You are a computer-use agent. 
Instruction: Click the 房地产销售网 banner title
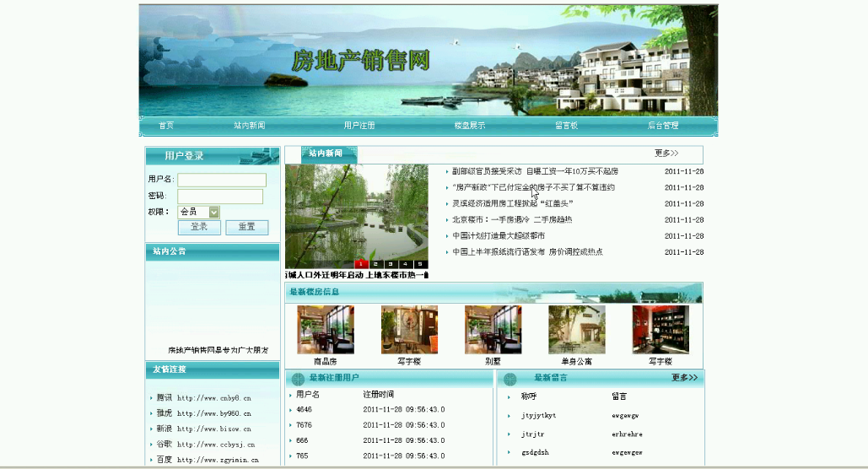click(x=361, y=61)
